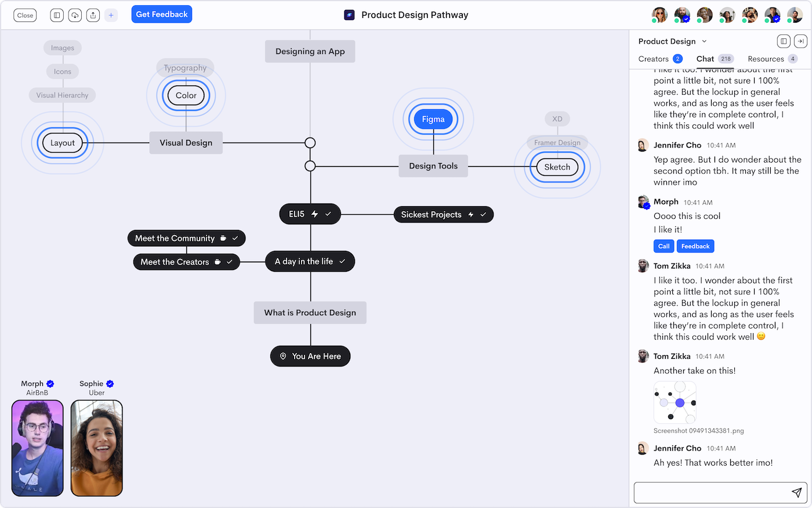812x508 pixels.
Task: Click the 'Oooo this is cool' message
Action: pyautogui.click(x=687, y=216)
